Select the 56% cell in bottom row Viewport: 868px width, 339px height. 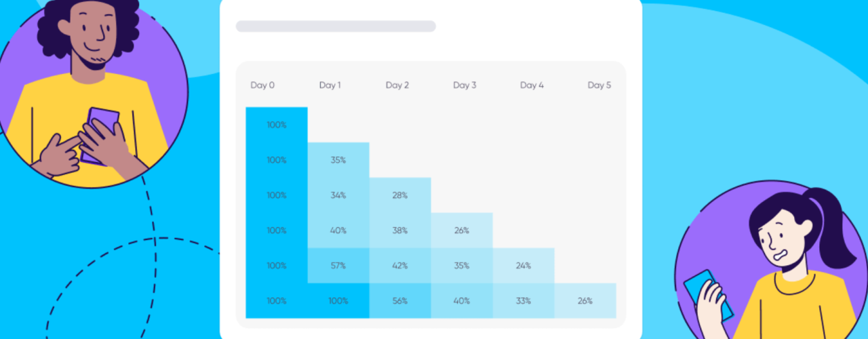400,301
